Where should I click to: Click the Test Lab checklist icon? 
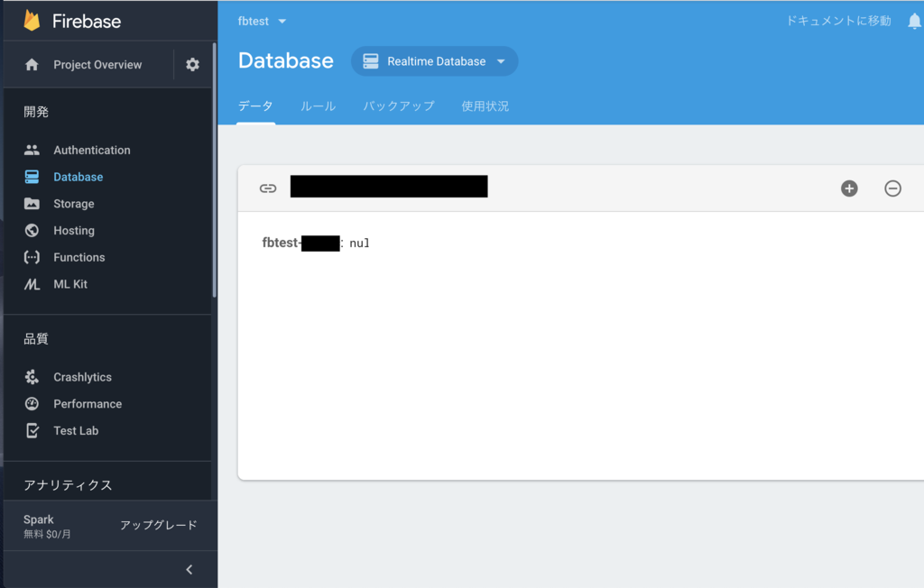32,431
